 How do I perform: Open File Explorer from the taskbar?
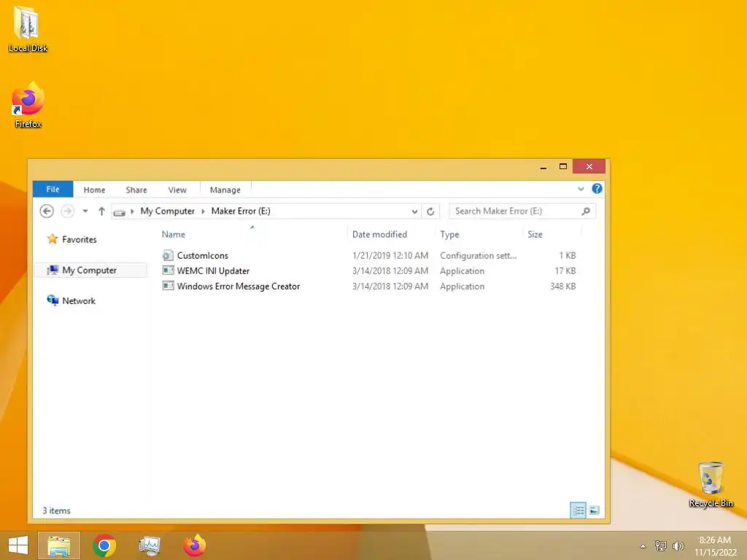(59, 545)
